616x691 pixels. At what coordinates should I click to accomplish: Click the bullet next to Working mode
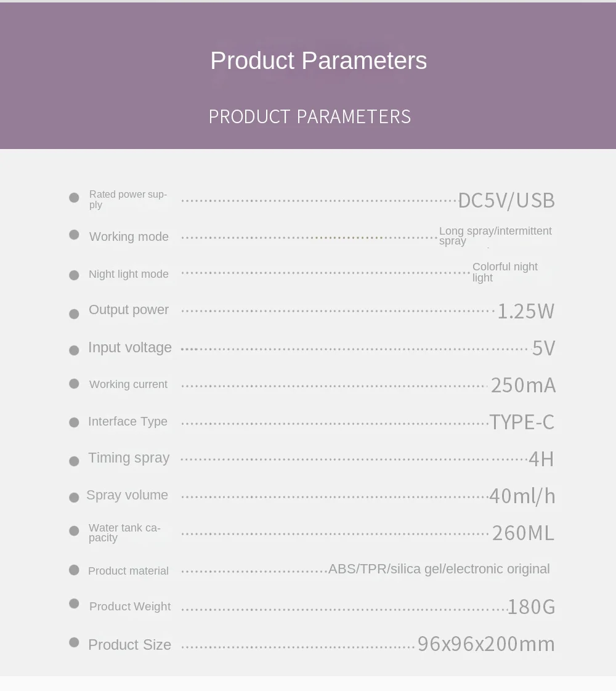pos(74,235)
